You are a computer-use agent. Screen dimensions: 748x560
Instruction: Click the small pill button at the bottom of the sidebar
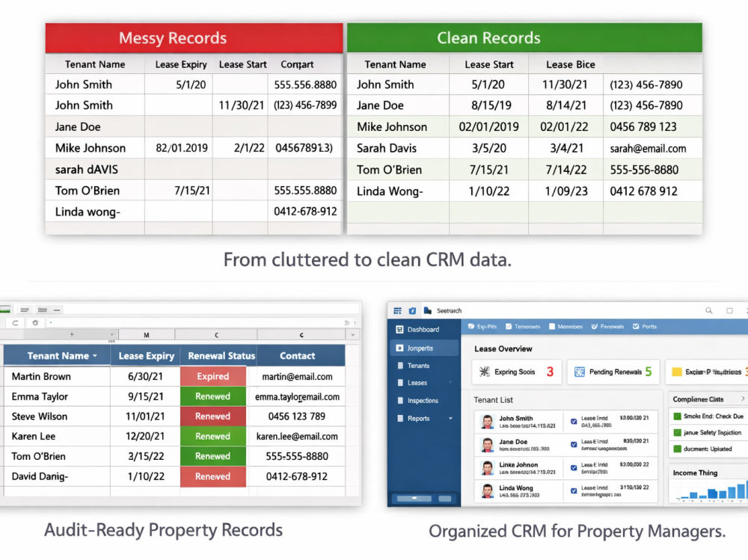pyautogui.click(x=444, y=499)
